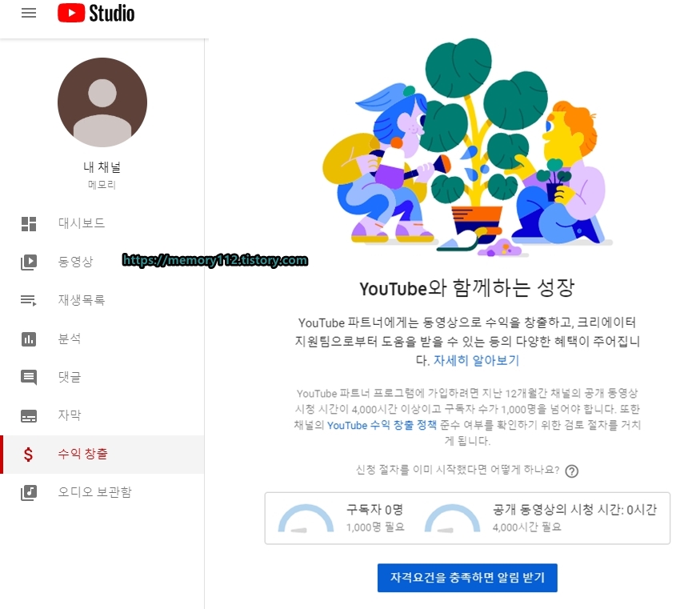The height and width of the screenshot is (609, 700).
Task: Follow the 자세히 알아보기 link
Action: tap(476, 360)
